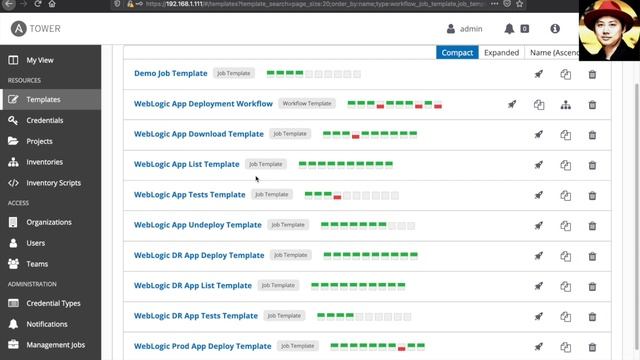Copy WebLogic App Download Template
Viewport: 640px width, 360px height.
click(565, 135)
